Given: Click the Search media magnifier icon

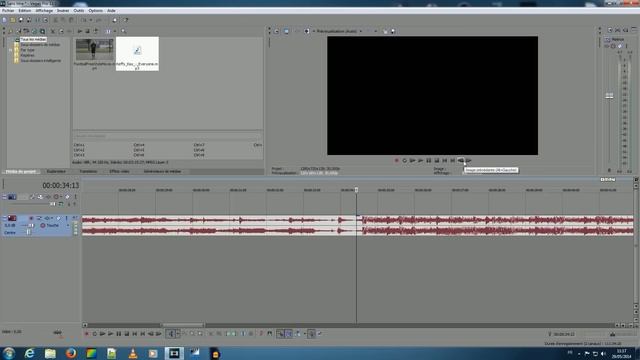Looking at the screenshot, I should tap(123, 31).
